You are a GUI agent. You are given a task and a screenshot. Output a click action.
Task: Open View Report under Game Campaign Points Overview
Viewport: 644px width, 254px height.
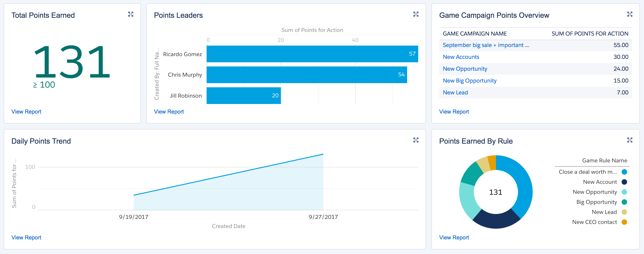(x=454, y=111)
